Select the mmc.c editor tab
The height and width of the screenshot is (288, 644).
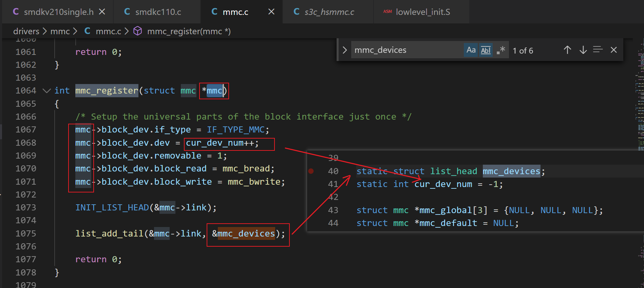point(235,12)
